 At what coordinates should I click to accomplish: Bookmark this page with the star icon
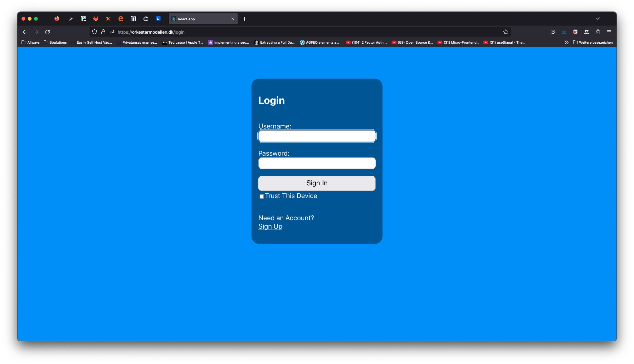pyautogui.click(x=505, y=32)
